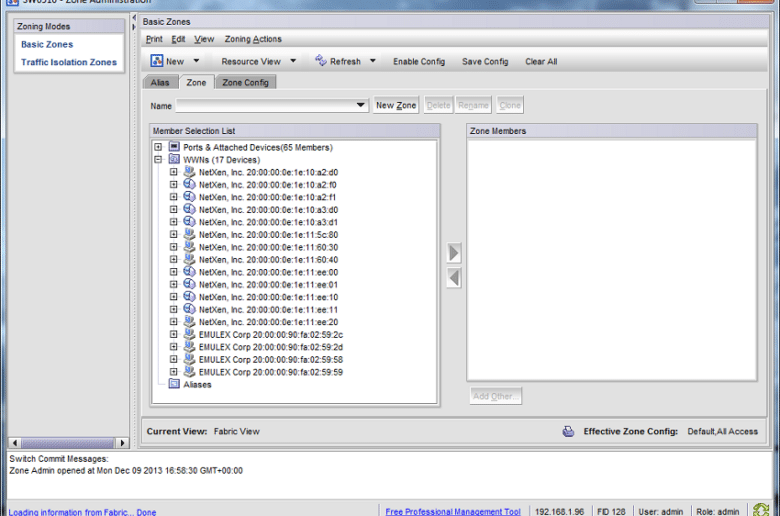Click Enable Config button

(x=419, y=61)
